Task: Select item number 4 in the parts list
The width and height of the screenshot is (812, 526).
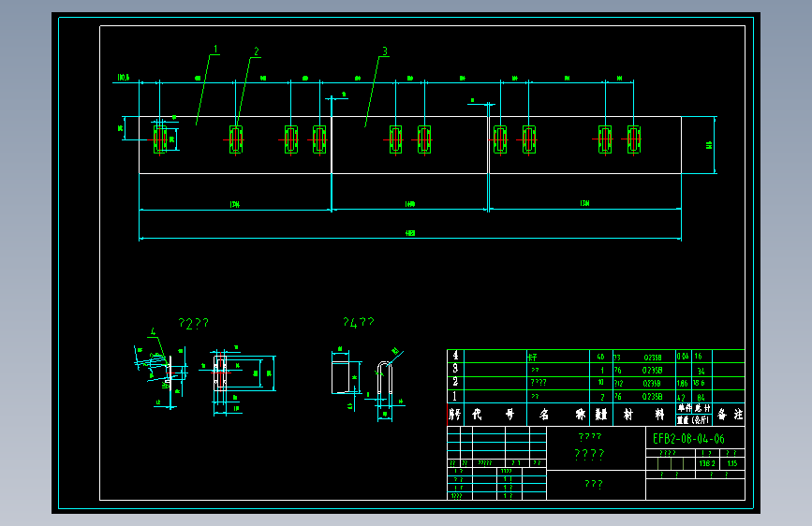Action: click(x=455, y=355)
